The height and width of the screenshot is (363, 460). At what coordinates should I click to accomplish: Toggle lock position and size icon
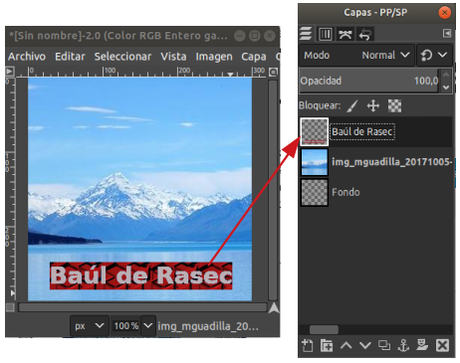(x=373, y=106)
